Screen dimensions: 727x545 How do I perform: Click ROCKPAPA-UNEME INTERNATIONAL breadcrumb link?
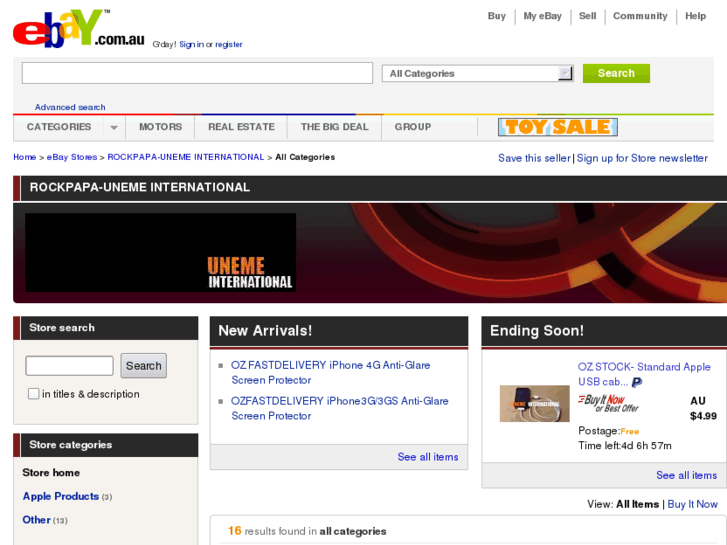[x=185, y=157]
